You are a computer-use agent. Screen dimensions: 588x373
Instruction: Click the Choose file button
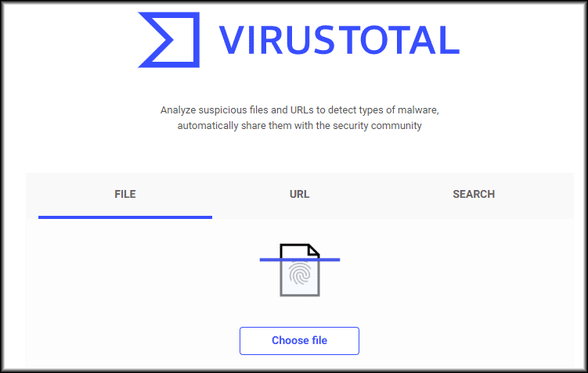coord(299,340)
